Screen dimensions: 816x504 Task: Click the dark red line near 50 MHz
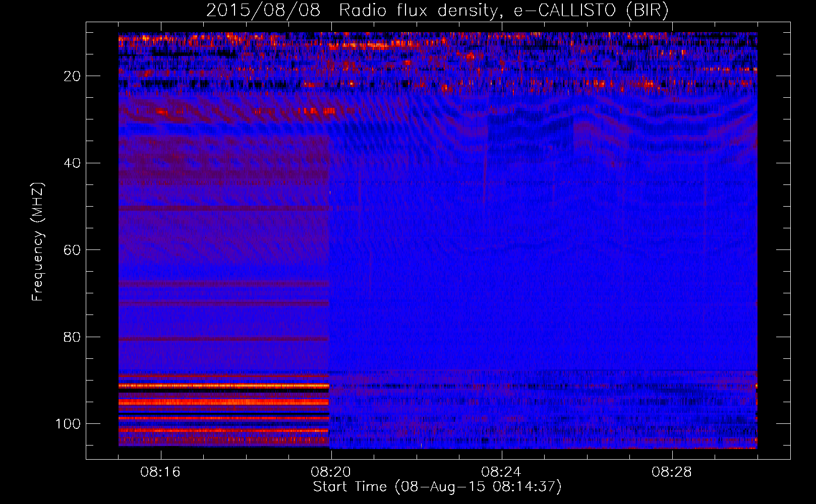tap(224, 208)
